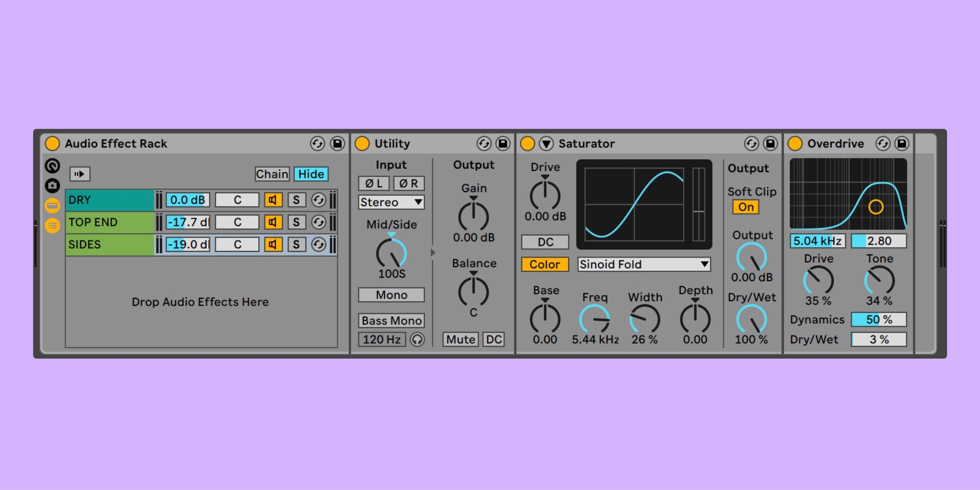Image resolution: width=980 pixels, height=490 pixels.
Task: Click the 120 Hz bass mono frequency field
Action: click(x=382, y=339)
